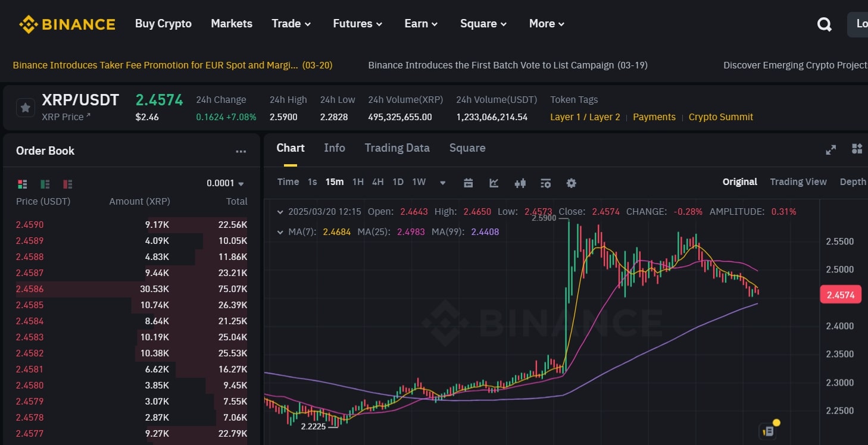This screenshot has height=445, width=868.
Task: Select the 1H interval
Action: pos(358,182)
